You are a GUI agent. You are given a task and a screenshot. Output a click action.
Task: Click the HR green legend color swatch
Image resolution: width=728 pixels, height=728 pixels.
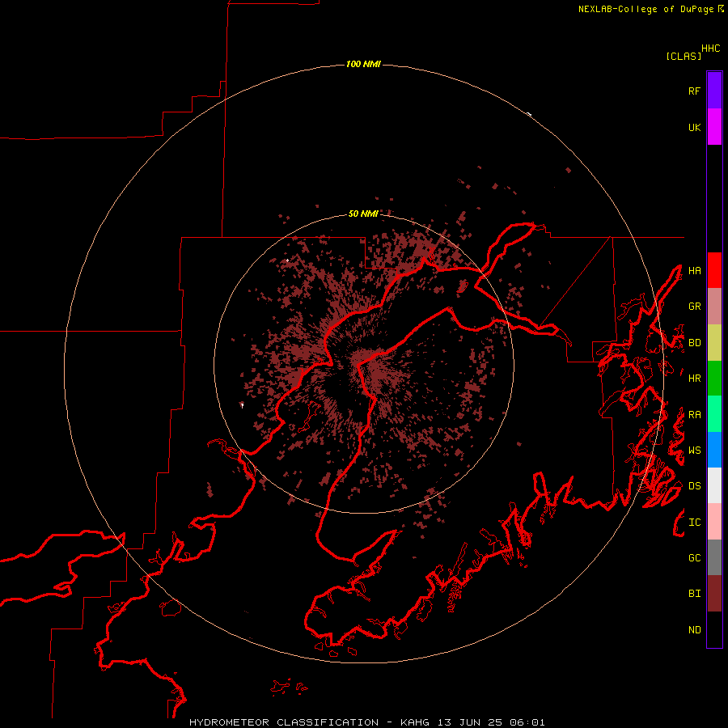pos(714,379)
